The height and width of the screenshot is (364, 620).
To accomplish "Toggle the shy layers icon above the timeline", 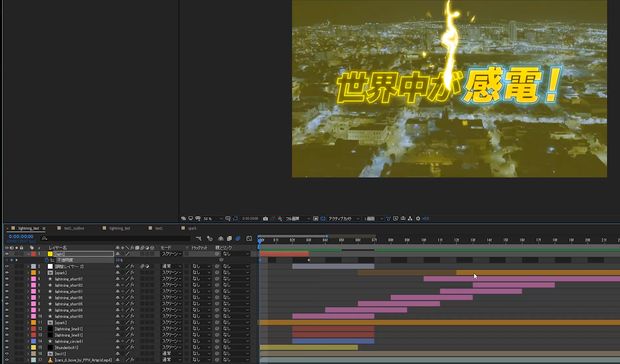I will [x=221, y=238].
